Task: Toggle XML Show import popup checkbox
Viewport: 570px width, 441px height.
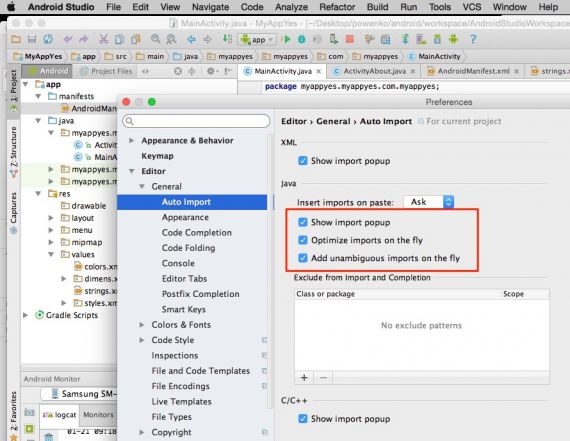Action: pyautogui.click(x=302, y=161)
